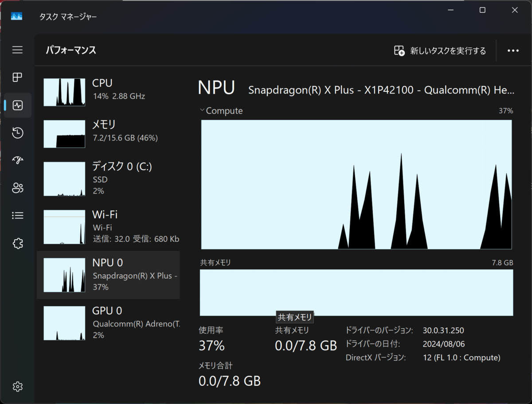The height and width of the screenshot is (404, 532).
Task: Click the run-new-task icon
Action: [399, 50]
